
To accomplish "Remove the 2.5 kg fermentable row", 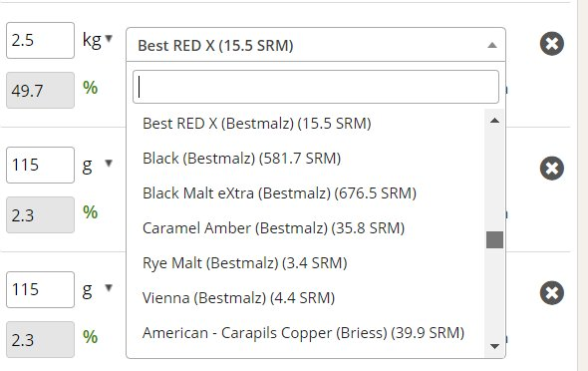I will (552, 44).
